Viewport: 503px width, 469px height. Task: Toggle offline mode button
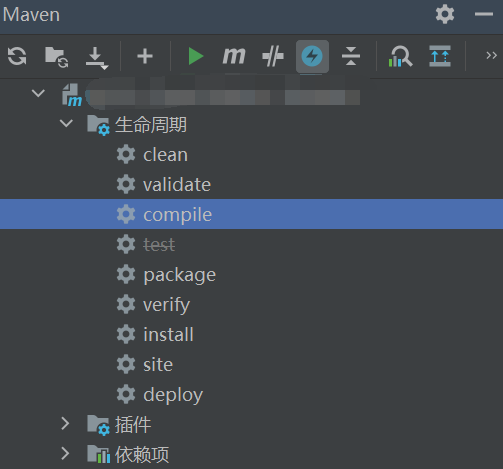(x=273, y=56)
